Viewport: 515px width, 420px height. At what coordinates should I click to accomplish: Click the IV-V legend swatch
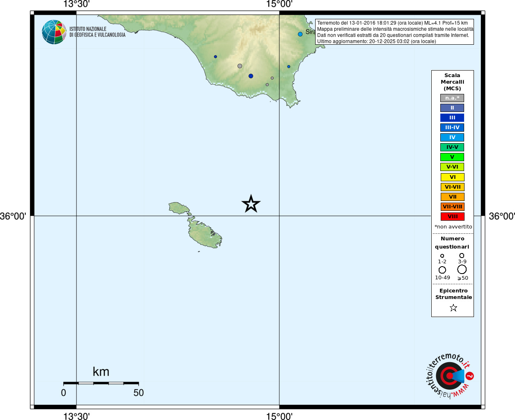coord(452,147)
